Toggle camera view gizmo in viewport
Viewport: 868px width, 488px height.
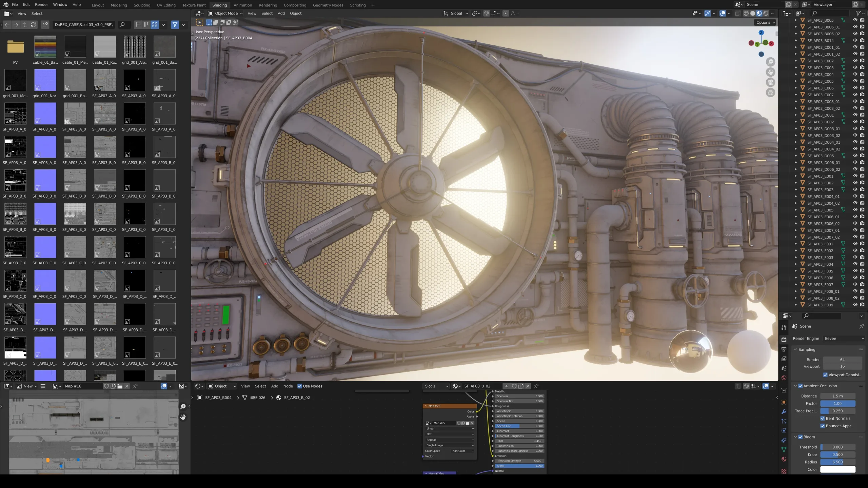click(x=771, y=82)
